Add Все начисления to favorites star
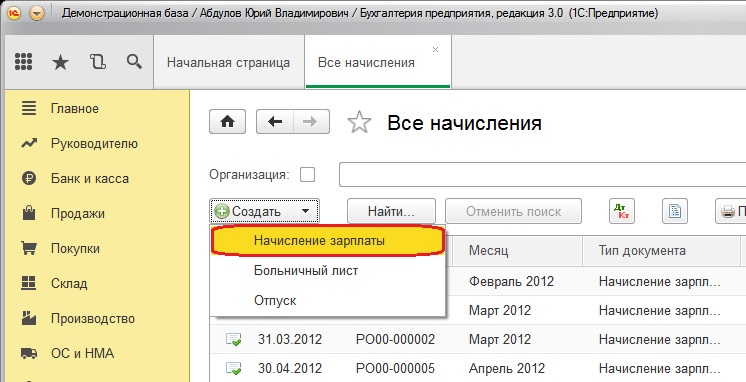Image resolution: width=746 pixels, height=382 pixels. pyautogui.click(x=359, y=122)
